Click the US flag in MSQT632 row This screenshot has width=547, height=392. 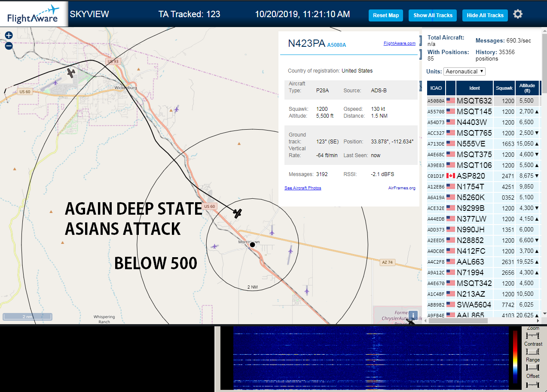click(451, 101)
